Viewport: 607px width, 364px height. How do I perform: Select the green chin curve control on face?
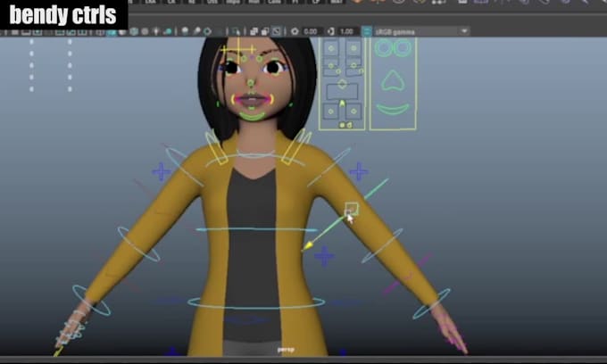(254, 115)
